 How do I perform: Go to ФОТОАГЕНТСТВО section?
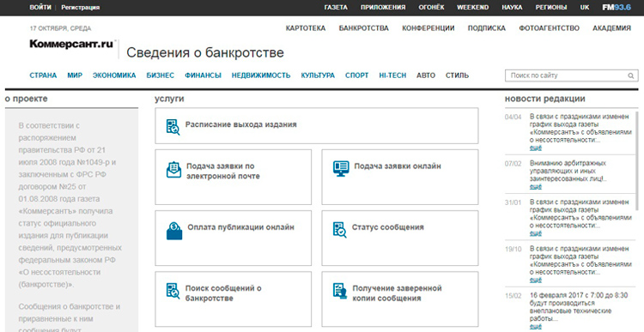coord(550,28)
